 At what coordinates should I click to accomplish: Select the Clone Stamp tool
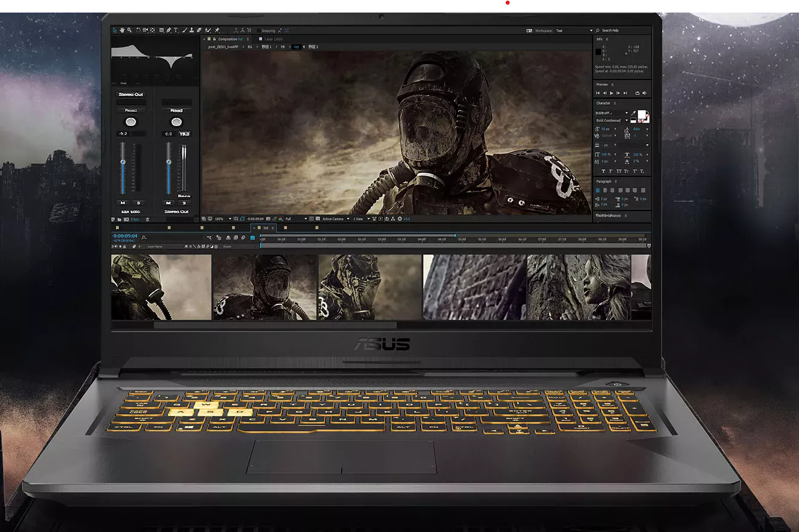[192, 30]
